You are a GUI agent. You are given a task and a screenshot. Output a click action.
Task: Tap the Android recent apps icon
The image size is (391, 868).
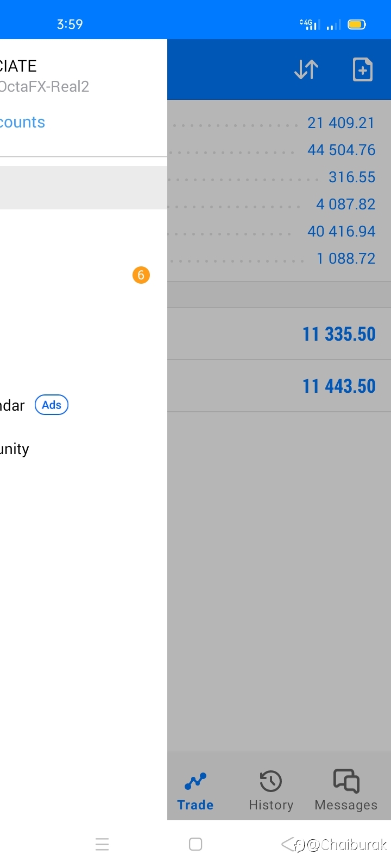pyautogui.click(x=102, y=844)
